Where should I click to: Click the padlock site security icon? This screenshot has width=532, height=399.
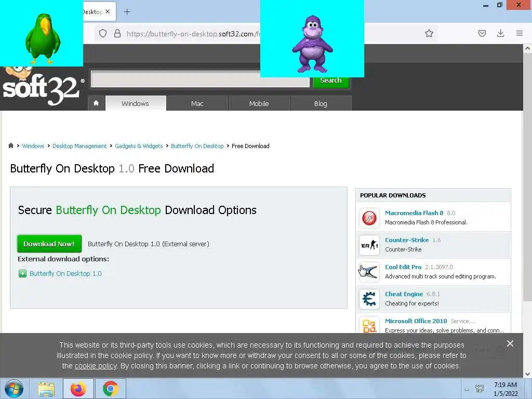tap(117, 33)
